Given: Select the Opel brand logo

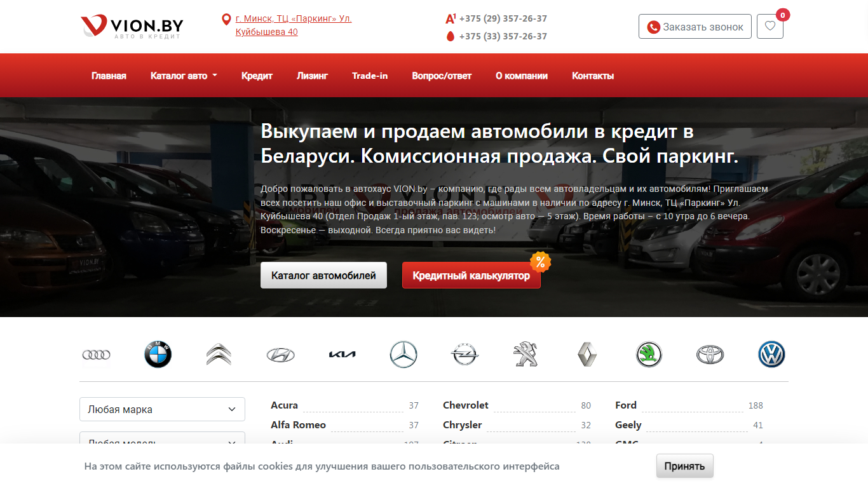Looking at the screenshot, I should [x=465, y=355].
